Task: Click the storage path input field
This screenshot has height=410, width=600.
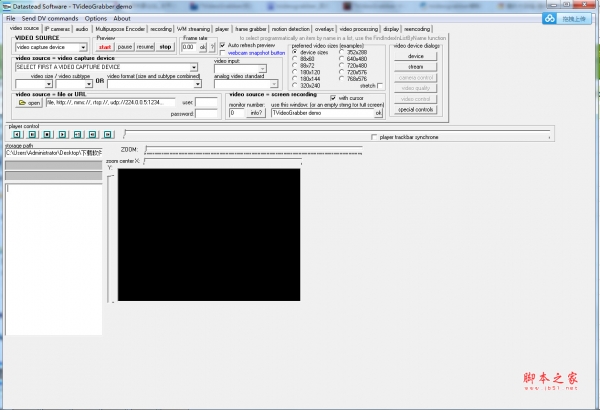Action: (54, 153)
